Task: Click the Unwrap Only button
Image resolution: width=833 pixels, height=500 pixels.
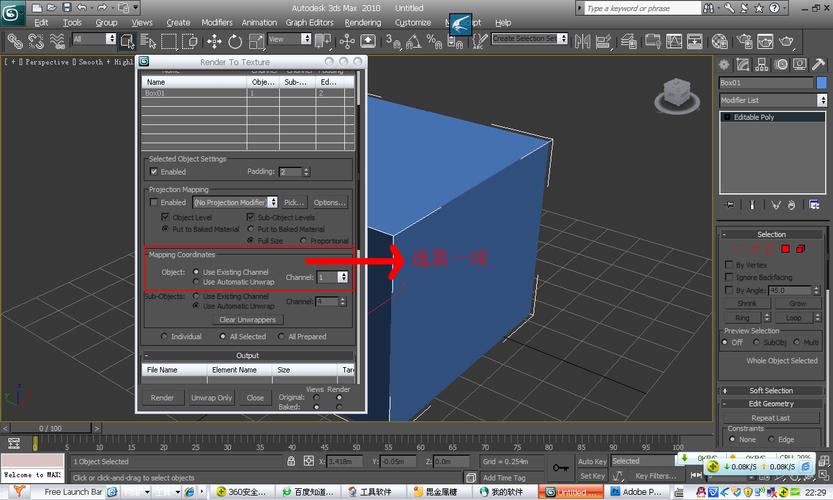Action: click(211, 397)
